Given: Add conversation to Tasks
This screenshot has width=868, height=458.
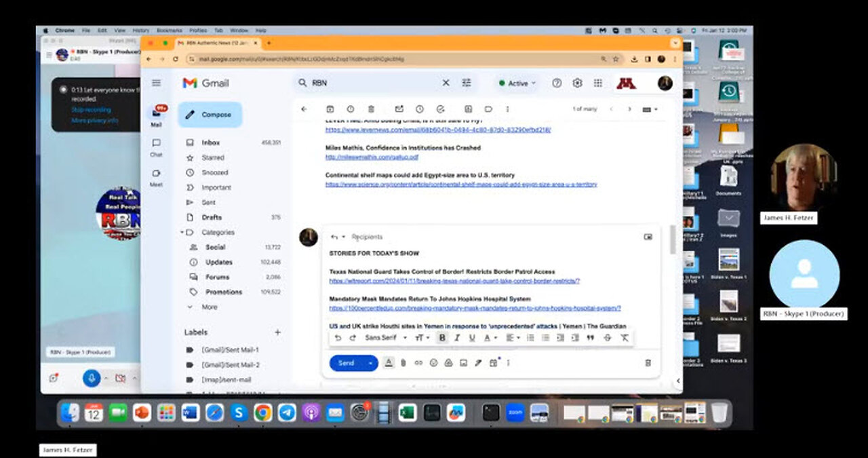Looking at the screenshot, I should click(x=440, y=109).
